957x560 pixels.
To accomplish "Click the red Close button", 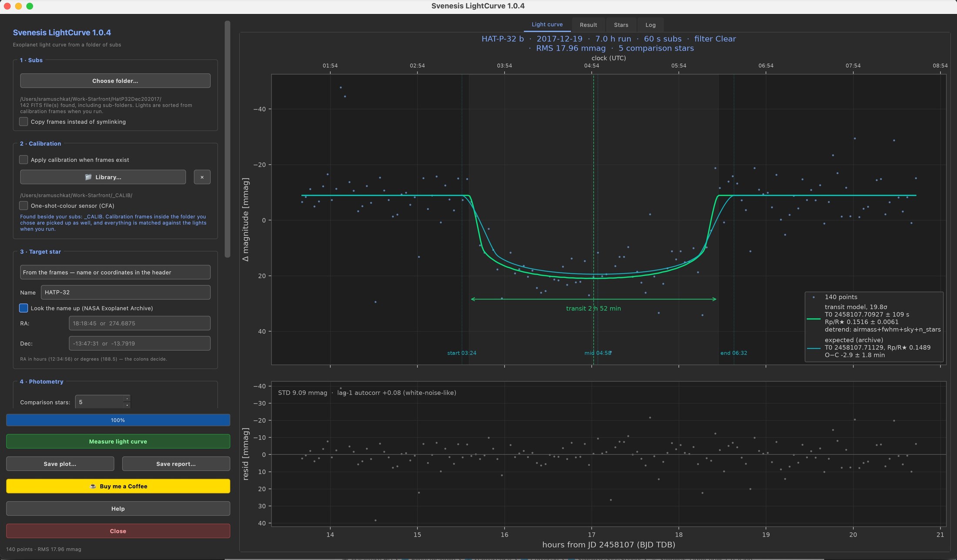I will point(118,531).
